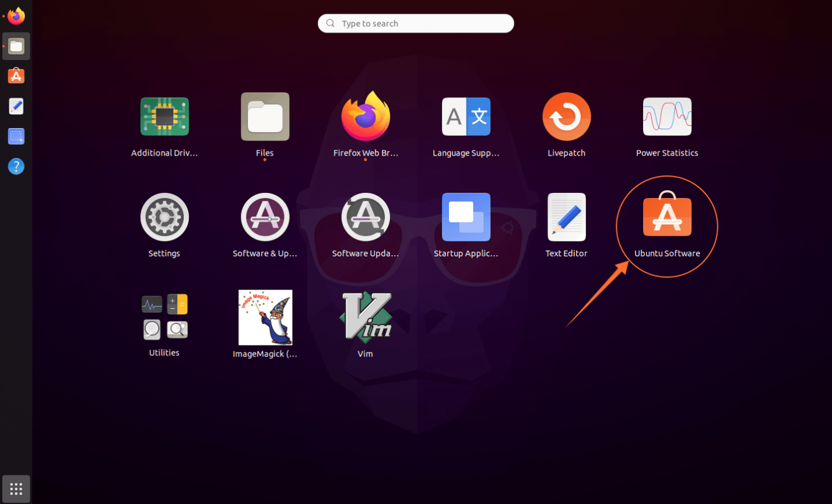Launch Language Support
The image size is (832, 504).
click(466, 117)
